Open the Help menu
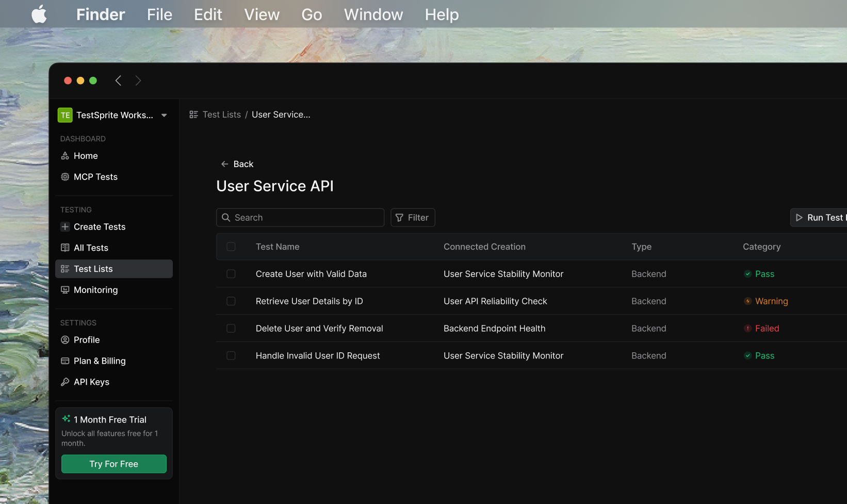 (442, 14)
